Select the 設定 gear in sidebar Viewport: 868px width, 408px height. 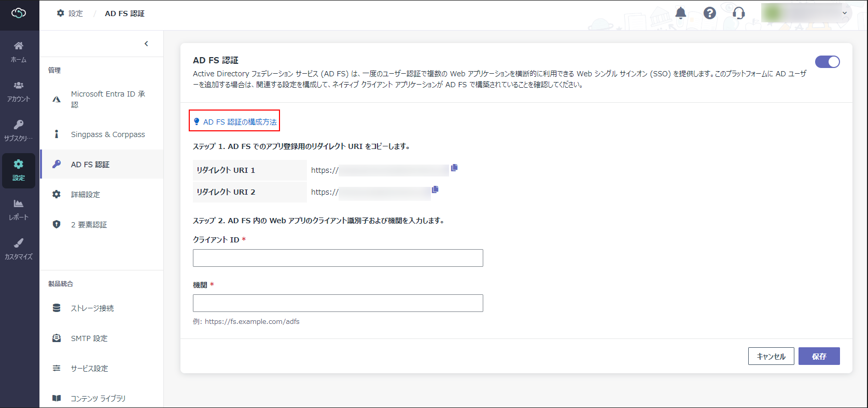point(19,170)
